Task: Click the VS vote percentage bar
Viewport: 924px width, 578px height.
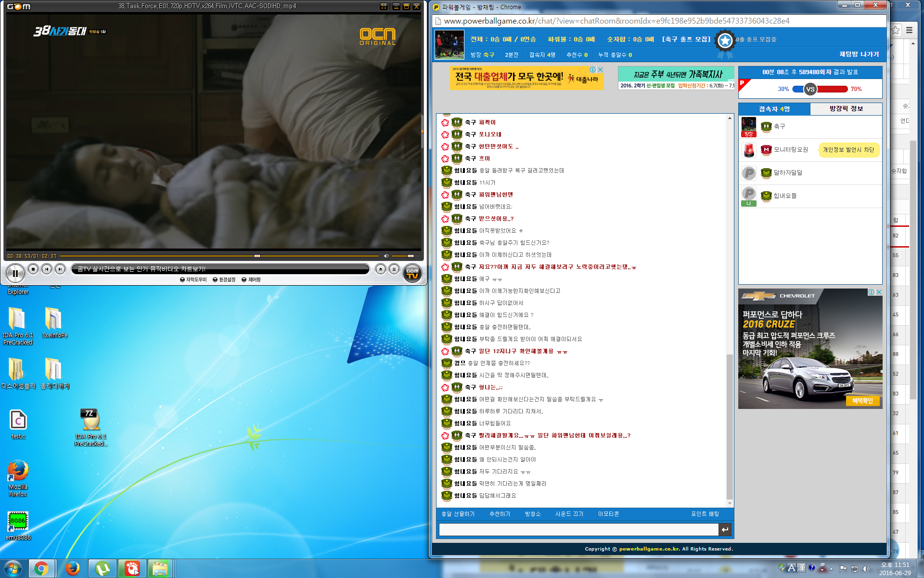Action: (x=820, y=89)
